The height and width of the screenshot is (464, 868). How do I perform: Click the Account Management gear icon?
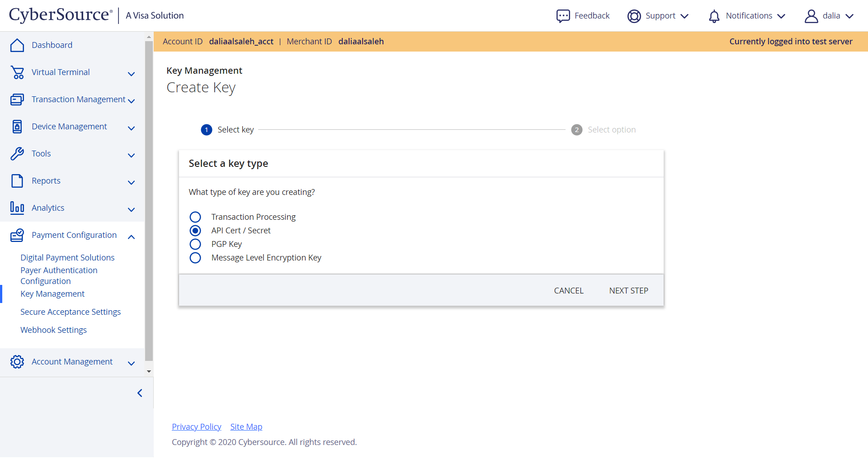(x=17, y=362)
